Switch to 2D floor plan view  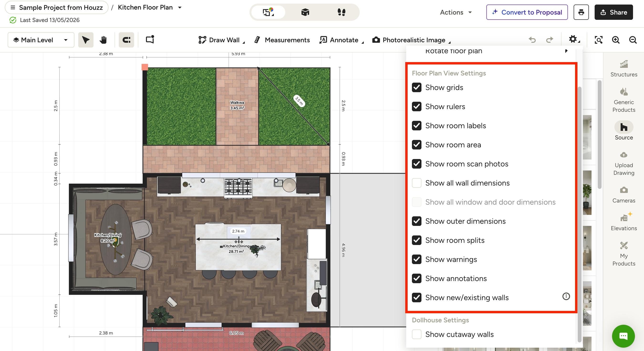[x=268, y=12]
